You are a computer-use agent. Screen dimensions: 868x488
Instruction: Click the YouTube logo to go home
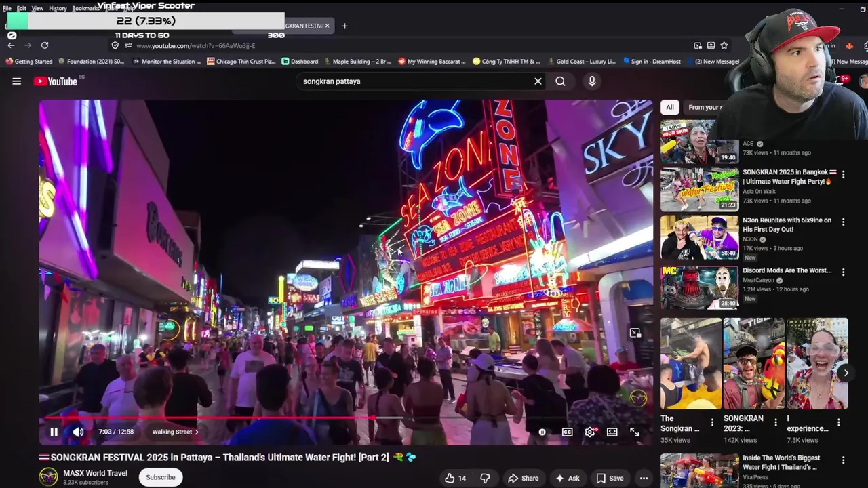tap(55, 81)
